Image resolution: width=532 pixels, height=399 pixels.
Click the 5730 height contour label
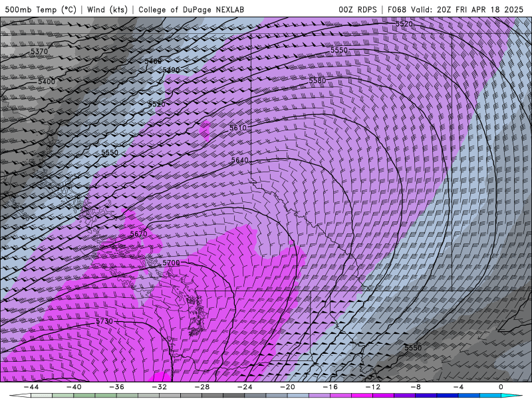[104, 321]
